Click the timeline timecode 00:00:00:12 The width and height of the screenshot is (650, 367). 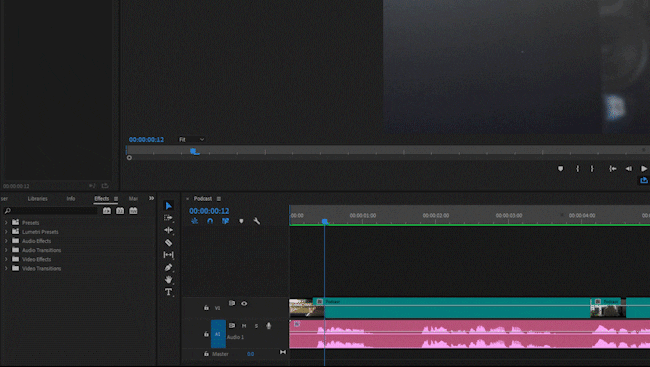pos(209,211)
